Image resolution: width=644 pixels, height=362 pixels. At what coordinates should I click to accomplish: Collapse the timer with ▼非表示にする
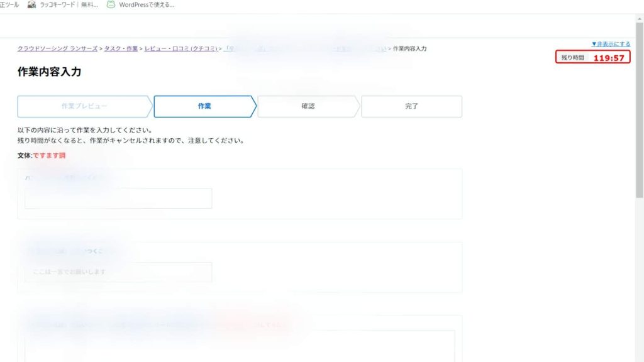point(610,44)
